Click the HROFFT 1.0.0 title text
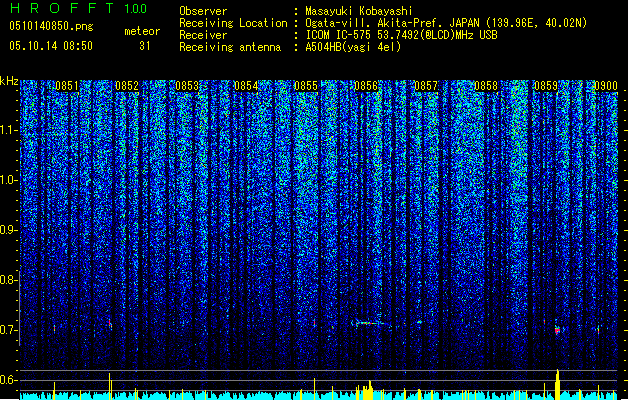 (79, 8)
